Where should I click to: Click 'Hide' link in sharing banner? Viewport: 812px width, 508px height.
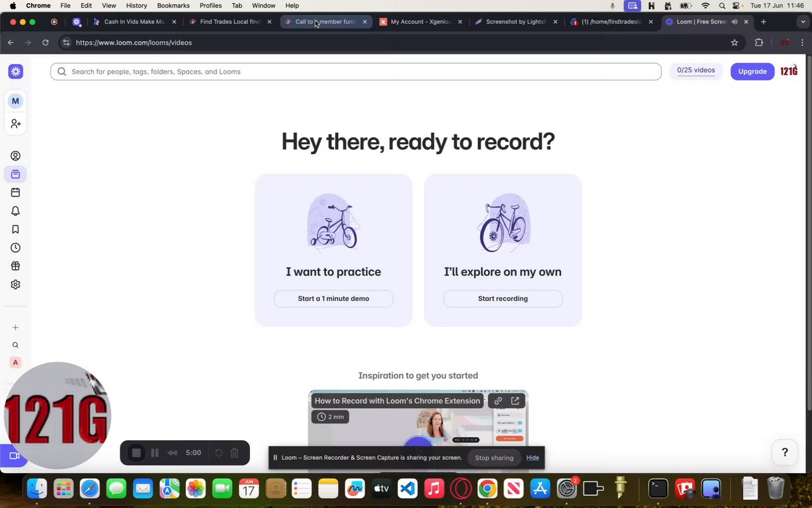[533, 458]
